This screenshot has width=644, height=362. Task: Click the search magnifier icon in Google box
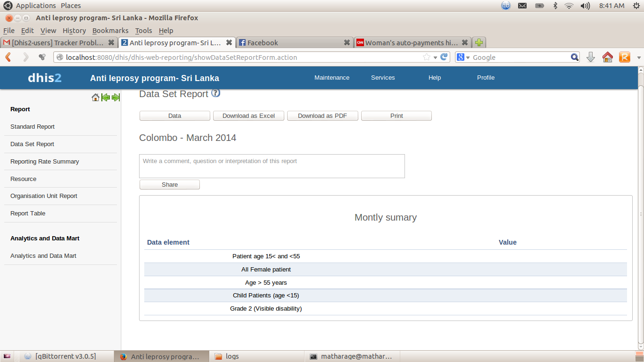point(575,57)
